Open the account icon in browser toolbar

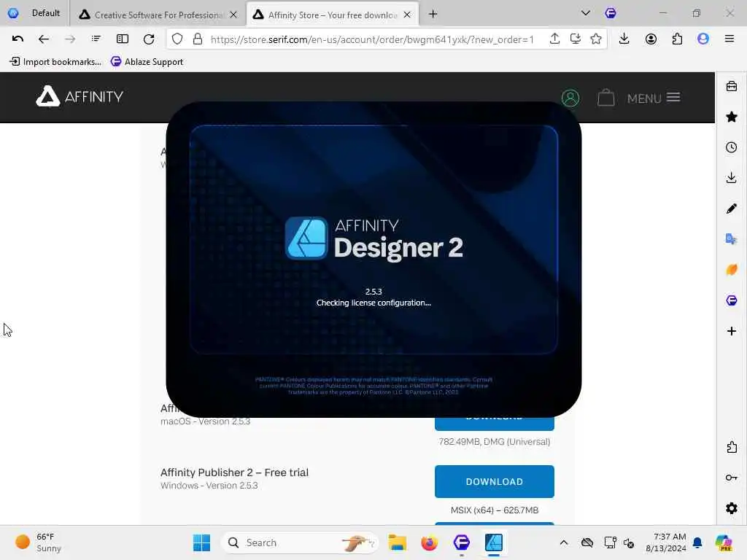pos(651,39)
